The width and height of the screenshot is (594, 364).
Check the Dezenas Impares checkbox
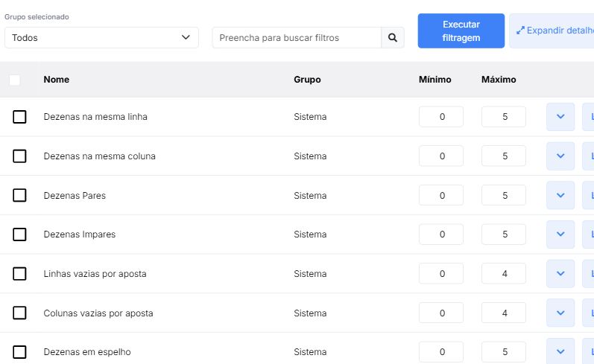(x=19, y=234)
